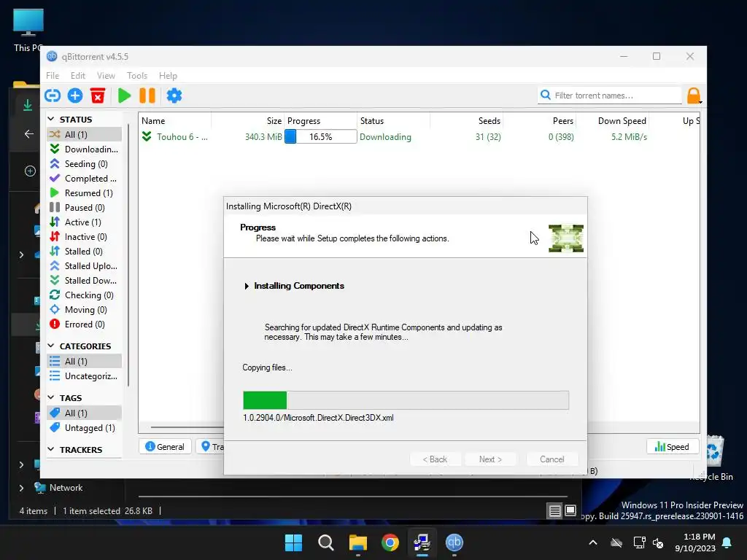Open Google Chrome from taskbar
Image resolution: width=747 pixels, height=560 pixels.
(x=390, y=542)
